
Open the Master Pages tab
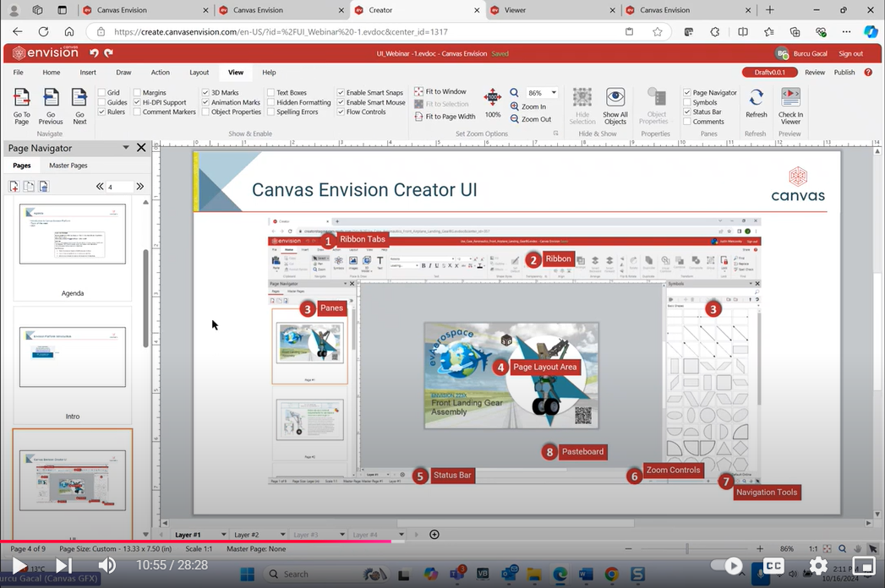pos(68,166)
